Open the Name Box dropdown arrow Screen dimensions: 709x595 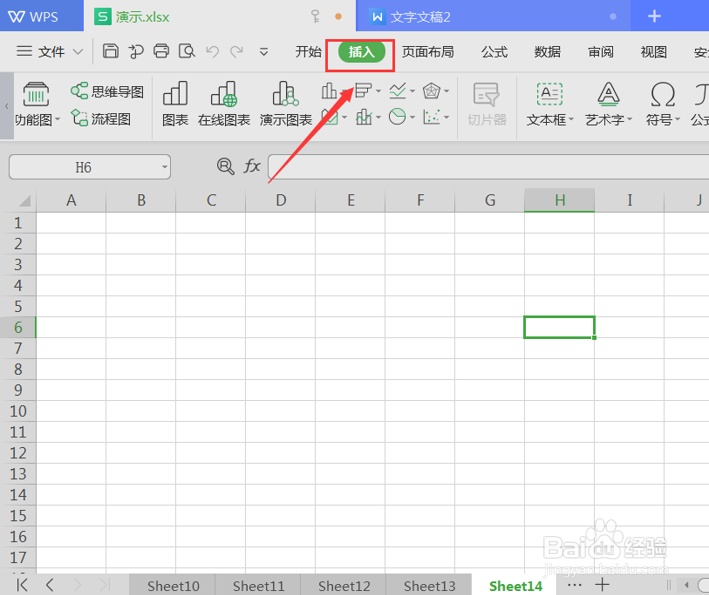pos(165,167)
